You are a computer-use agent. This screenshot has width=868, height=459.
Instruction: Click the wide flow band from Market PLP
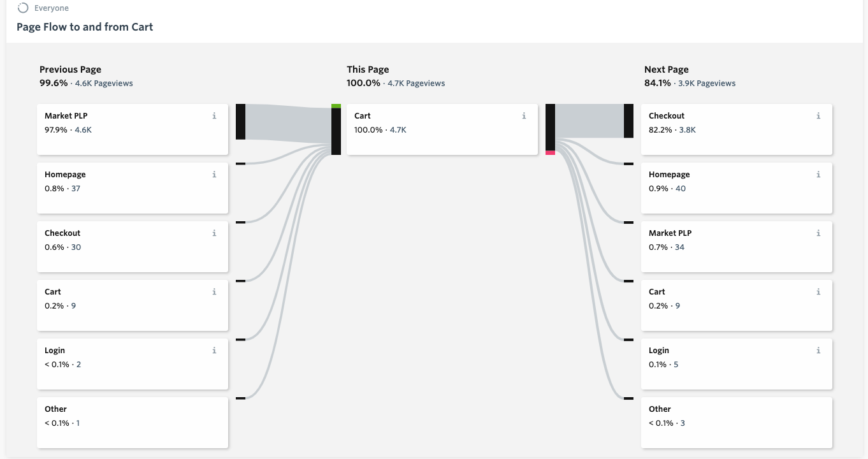288,124
